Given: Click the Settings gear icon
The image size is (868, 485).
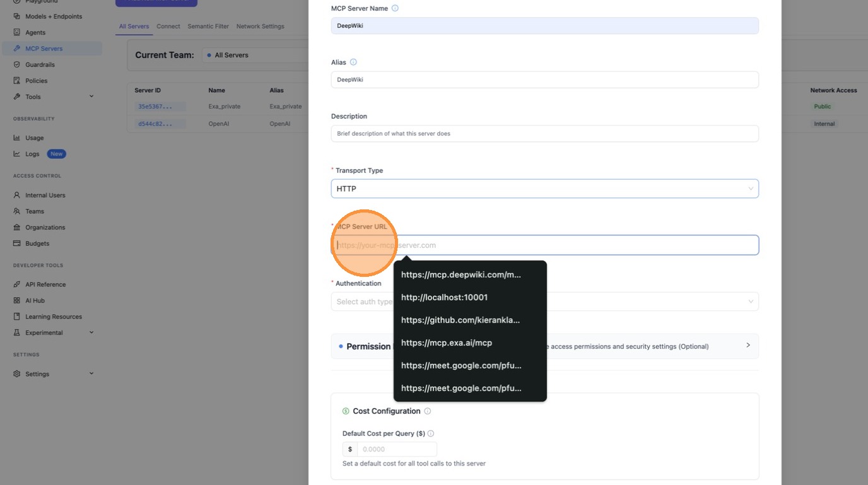Looking at the screenshot, I should pyautogui.click(x=17, y=374).
